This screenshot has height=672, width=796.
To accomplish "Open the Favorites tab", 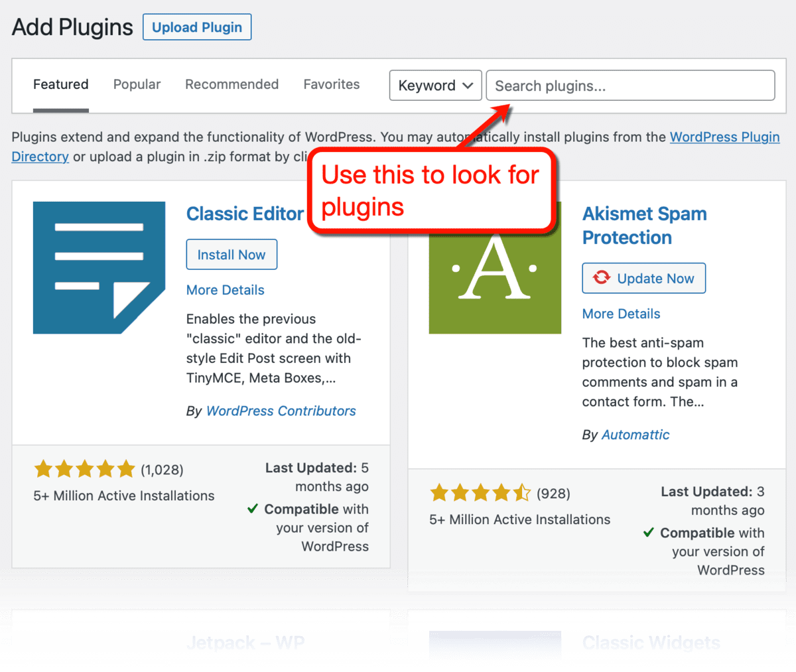I will (x=331, y=84).
